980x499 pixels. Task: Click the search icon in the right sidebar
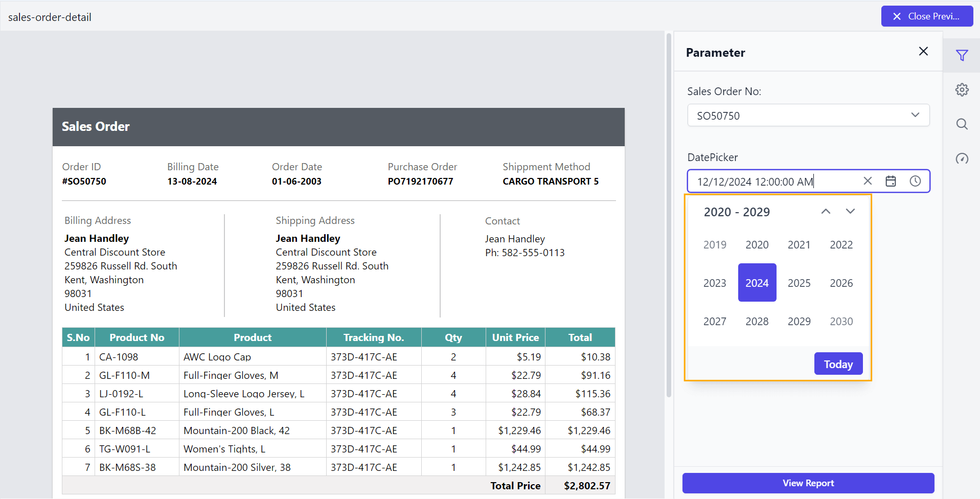[963, 124]
